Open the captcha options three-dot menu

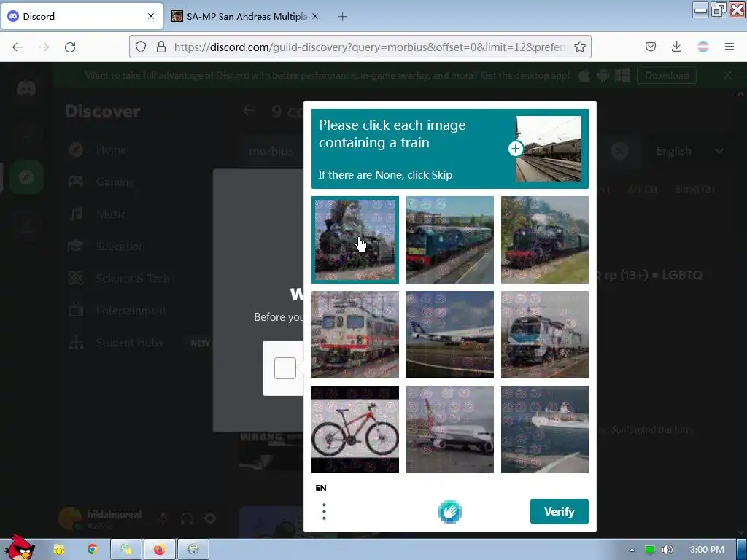[x=324, y=511]
